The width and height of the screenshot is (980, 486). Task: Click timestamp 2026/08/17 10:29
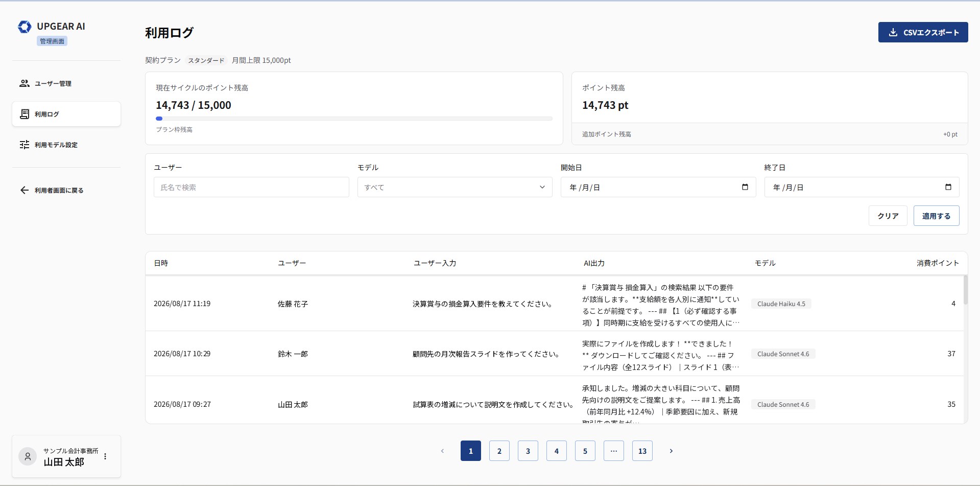point(182,354)
